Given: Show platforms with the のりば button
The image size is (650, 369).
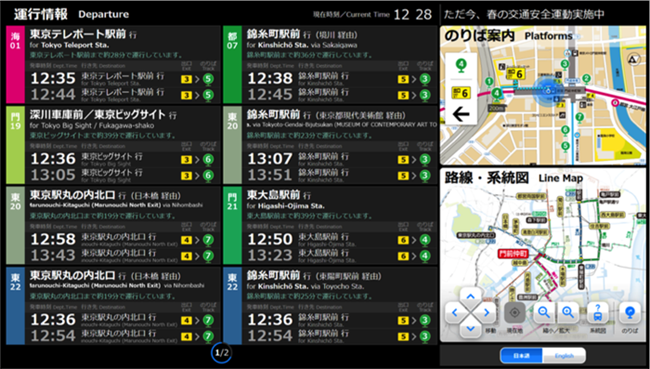Looking at the screenshot, I should coord(629,313).
